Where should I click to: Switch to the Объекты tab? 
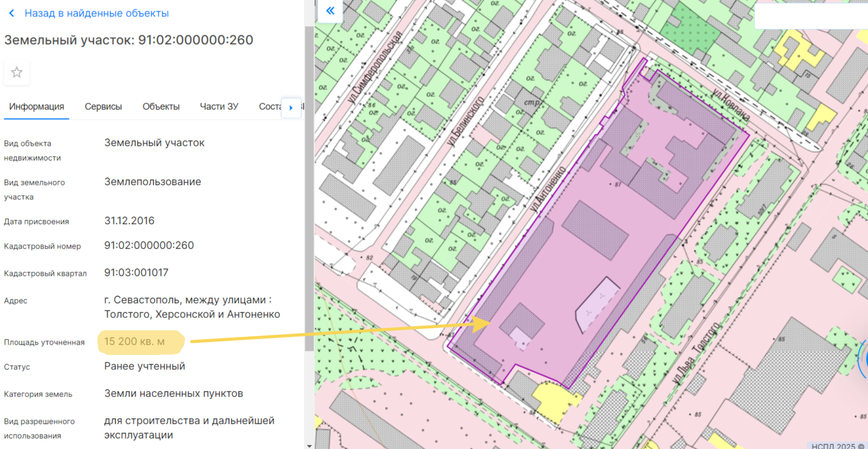click(161, 106)
